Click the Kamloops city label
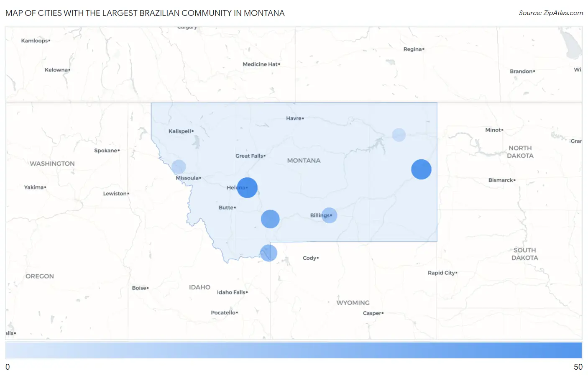 point(34,41)
